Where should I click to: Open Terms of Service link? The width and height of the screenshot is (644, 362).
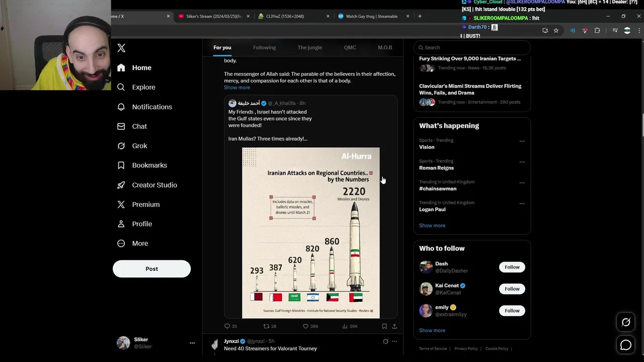tap(433, 348)
